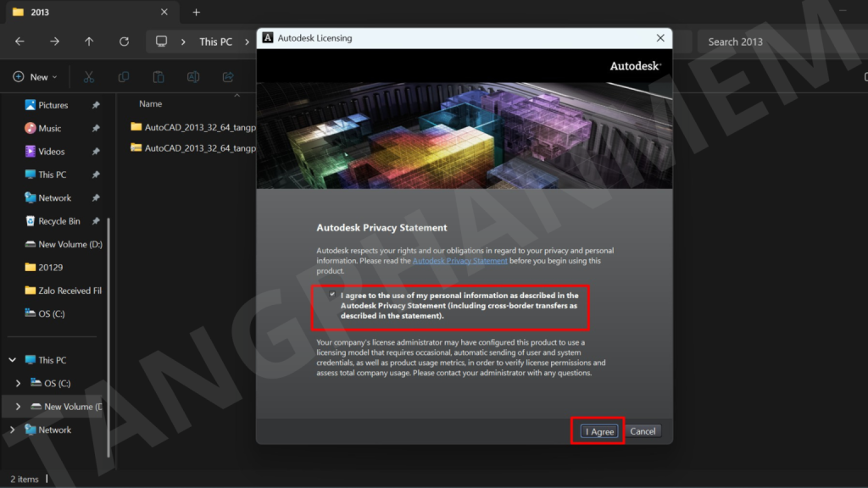Open the New dropdown menu
This screenshot has width=868, height=488.
pos(35,77)
